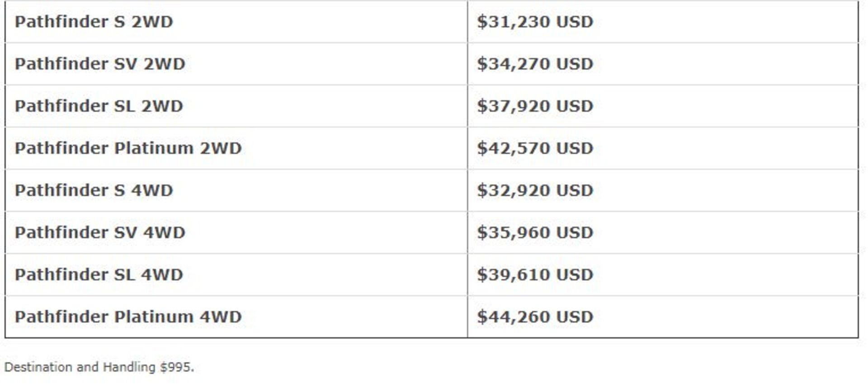The width and height of the screenshot is (868, 392).
Task: Click the Pathfinder S 2WD model name
Action: [94, 22]
